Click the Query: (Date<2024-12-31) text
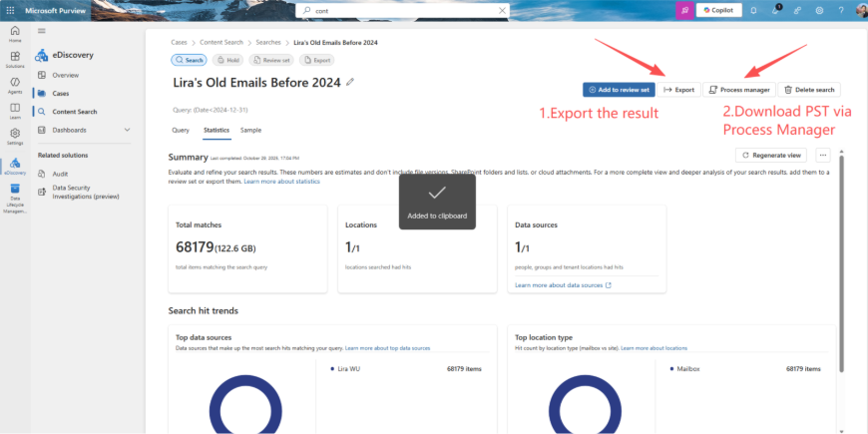868x434 pixels. (x=210, y=110)
